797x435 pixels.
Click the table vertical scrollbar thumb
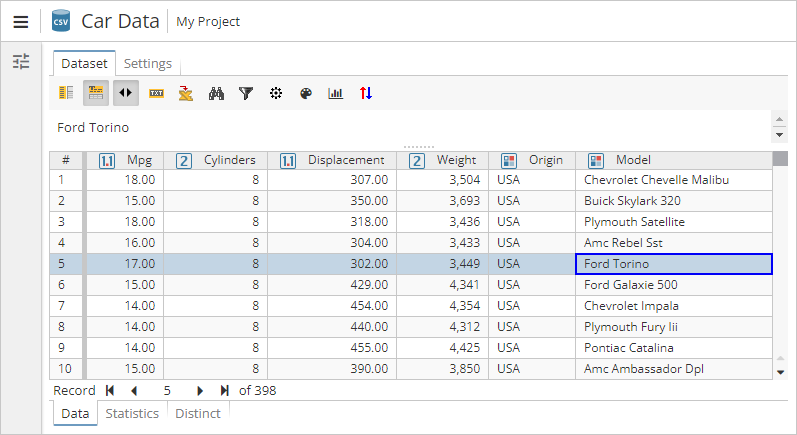780,158
